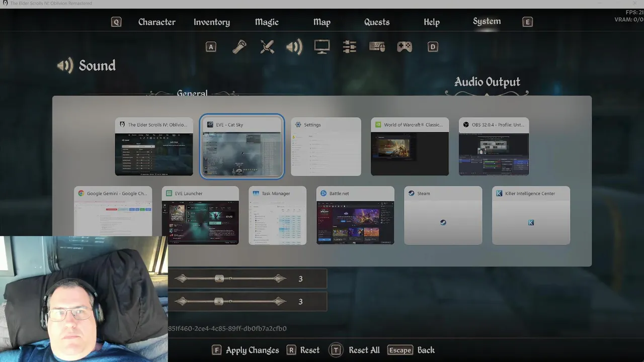This screenshot has width=644, height=362.
Task: Click the device ID text ending db0fb7a2cfb0
Action: (227, 328)
